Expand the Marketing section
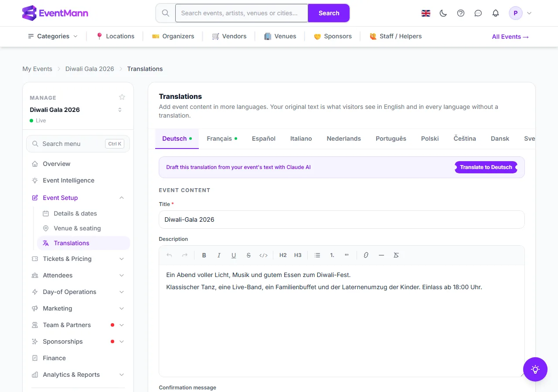Screen dimensions: 558x392 coord(78,308)
